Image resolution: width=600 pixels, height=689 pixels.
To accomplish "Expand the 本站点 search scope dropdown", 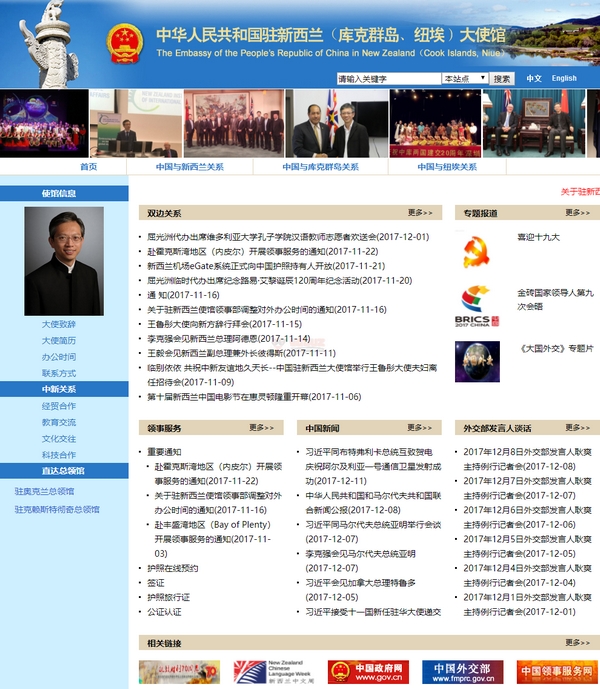I will 465,79.
